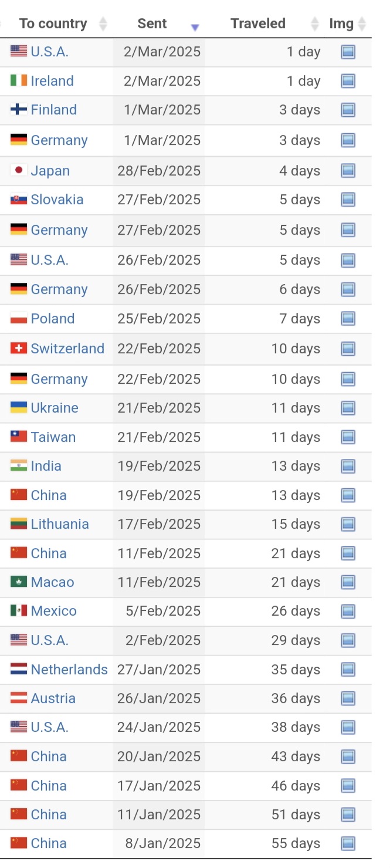Open the Poland country link
The height and width of the screenshot is (868, 390).
click(53, 319)
